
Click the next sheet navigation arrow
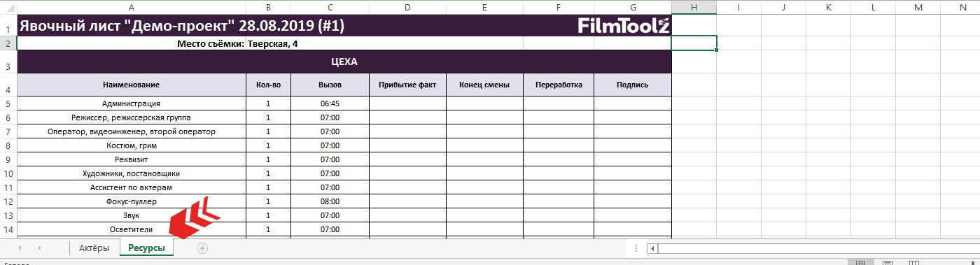[39, 248]
